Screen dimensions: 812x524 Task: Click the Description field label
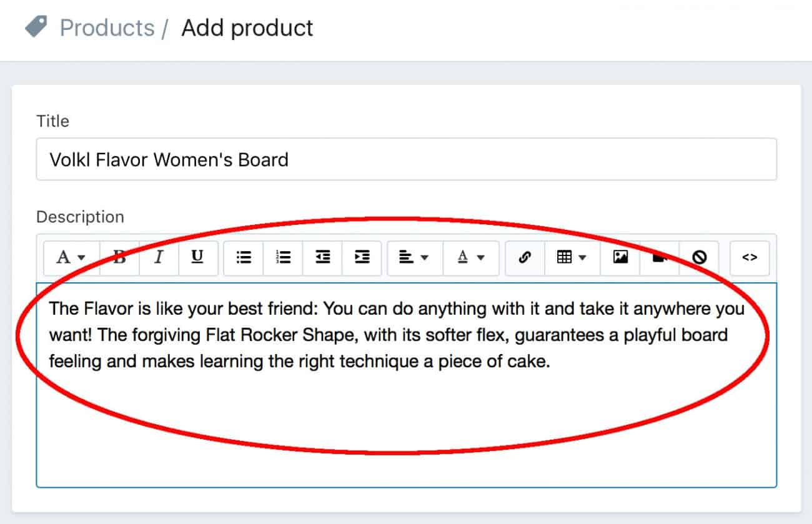(80, 217)
